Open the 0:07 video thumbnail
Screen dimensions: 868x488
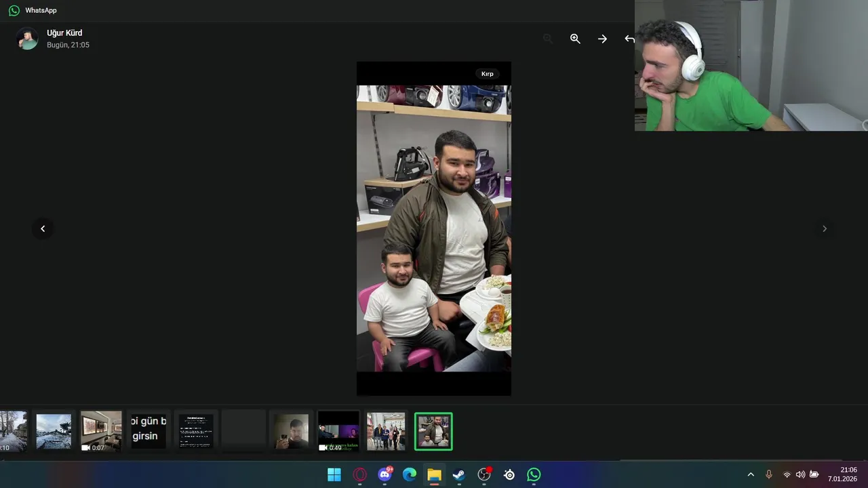[101, 431]
